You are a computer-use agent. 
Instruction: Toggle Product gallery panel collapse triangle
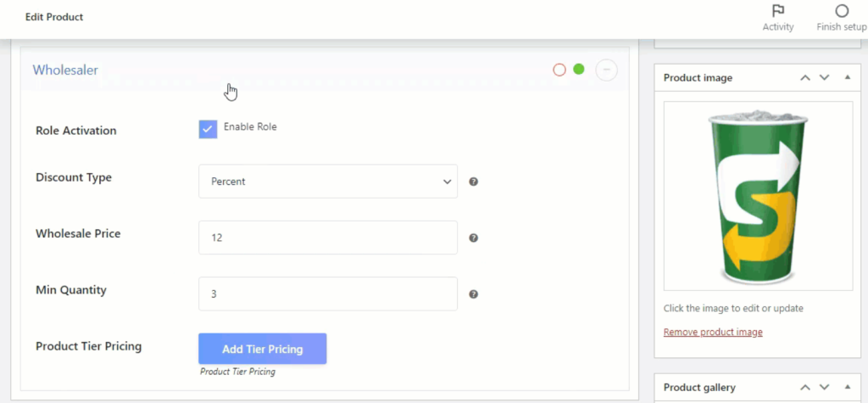coord(847,386)
